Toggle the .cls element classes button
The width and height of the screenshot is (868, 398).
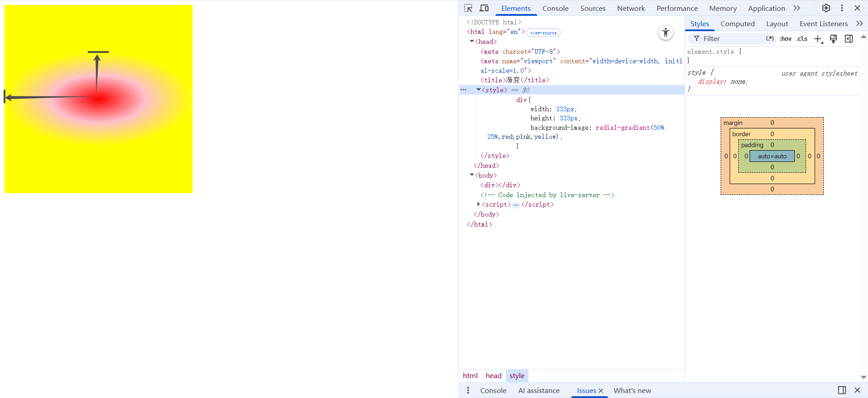pyautogui.click(x=802, y=39)
